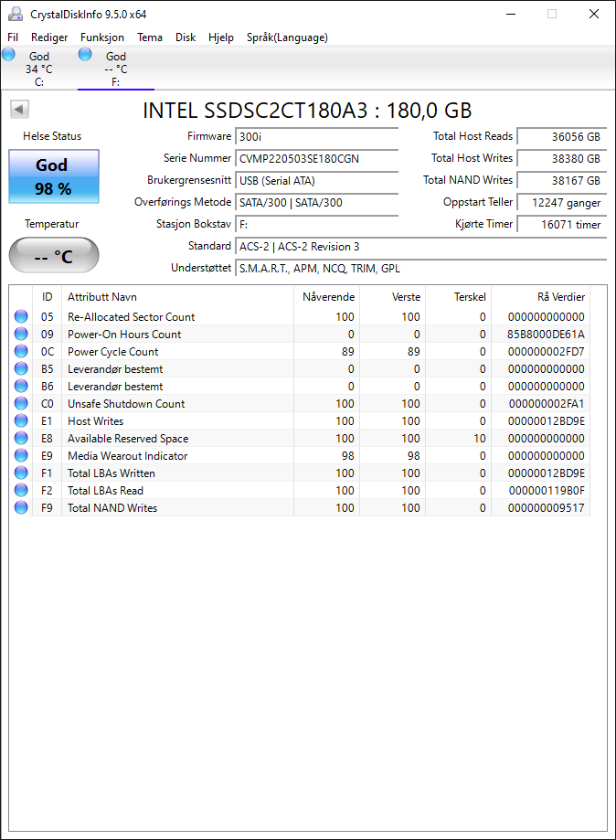Click the Standard field ACS-2 Revision 3
Screen dimensions: 616x840
(421, 247)
